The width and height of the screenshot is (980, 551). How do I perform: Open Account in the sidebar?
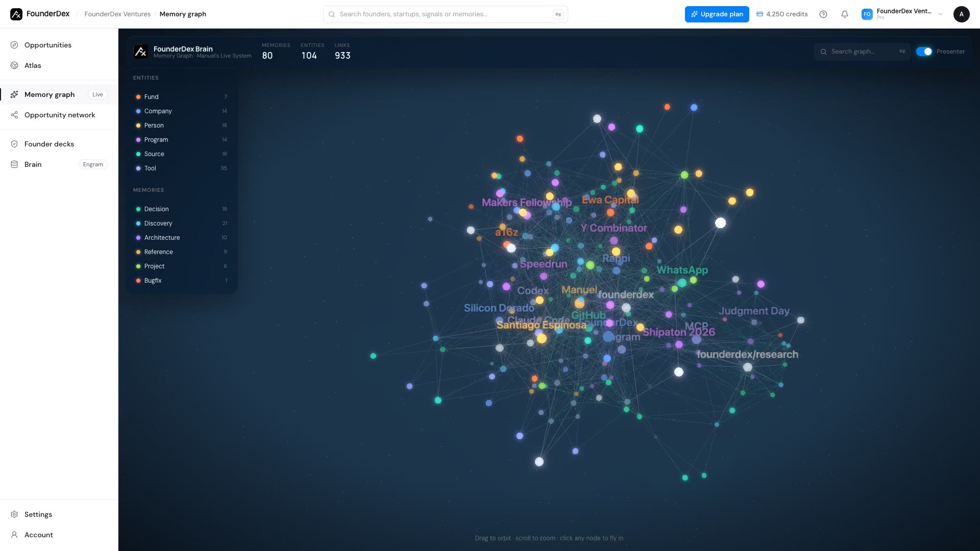tap(59, 535)
